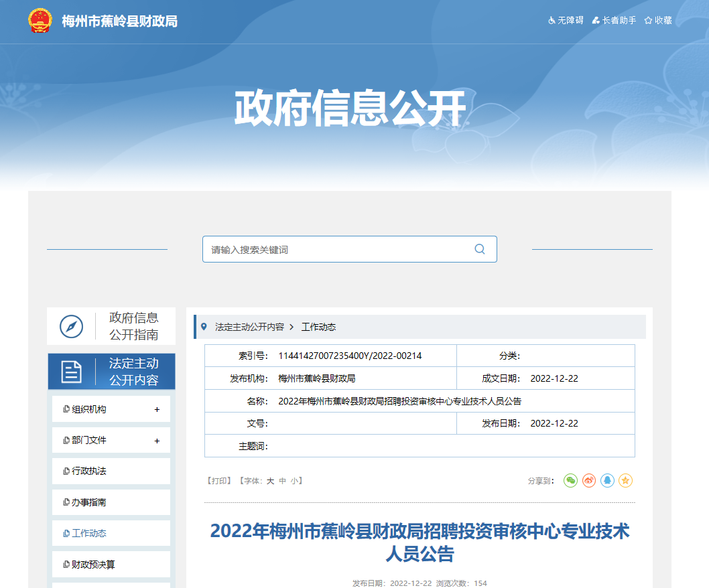Viewport: 709px width, 588px height.
Task: Open 无障碍 accessibility mode link
Action: 566,21
